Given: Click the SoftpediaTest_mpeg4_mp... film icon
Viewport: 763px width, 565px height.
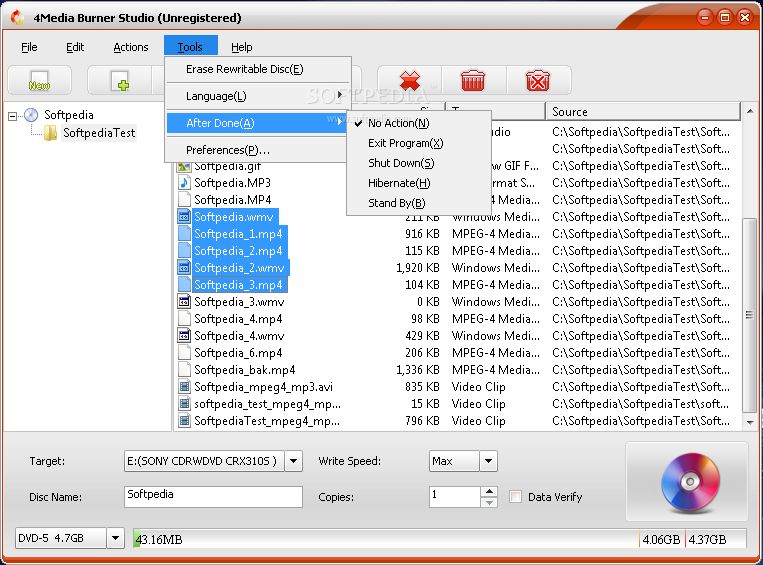Looking at the screenshot, I should click(x=184, y=421).
